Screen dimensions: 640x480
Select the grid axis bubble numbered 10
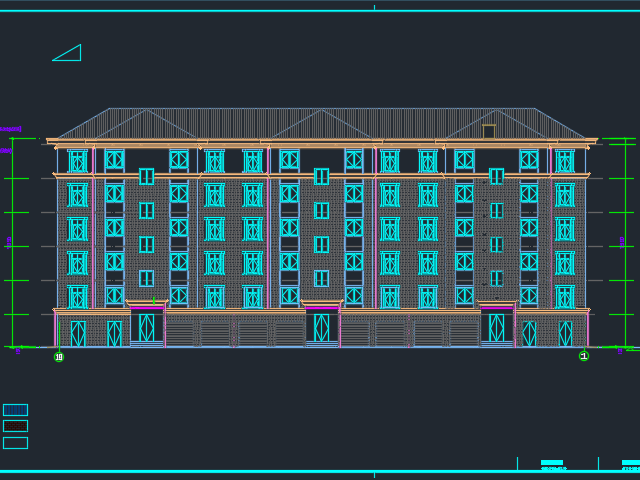point(59,357)
